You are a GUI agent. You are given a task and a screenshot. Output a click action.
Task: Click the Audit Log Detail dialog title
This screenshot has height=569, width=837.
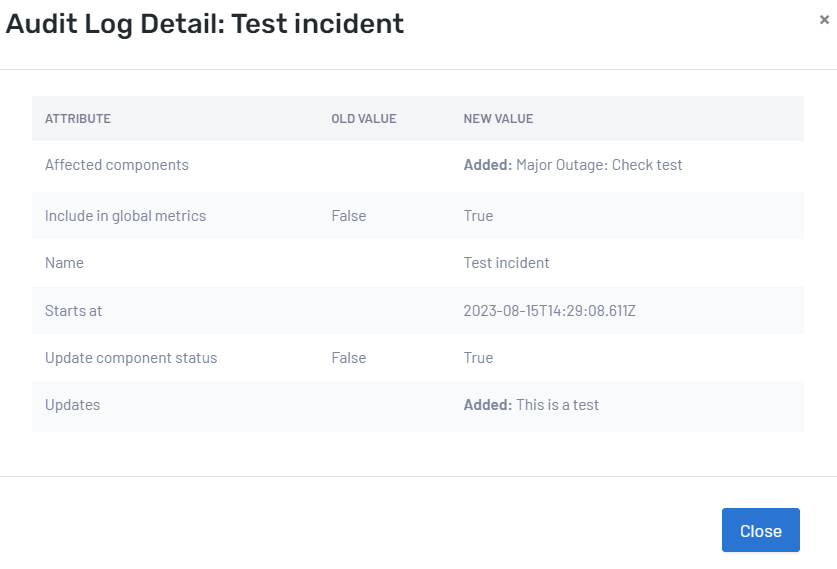pyautogui.click(x=205, y=24)
